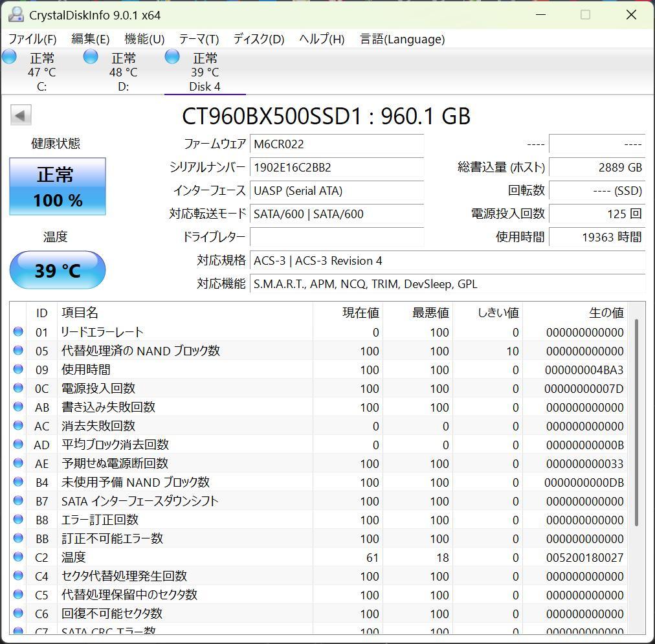Click status orb for AC 消去失敗回数 row
The width and height of the screenshot is (655, 644).
(x=18, y=426)
